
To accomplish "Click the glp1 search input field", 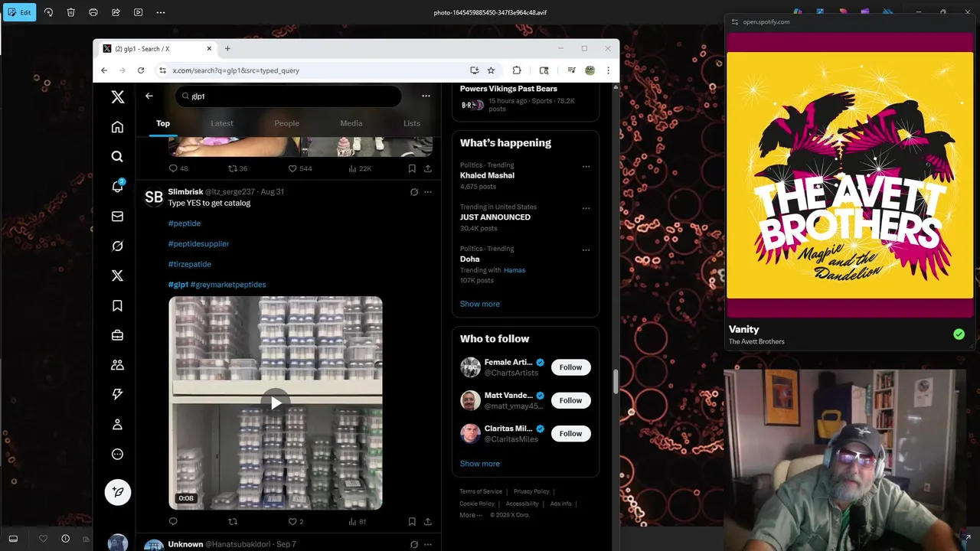I will tap(289, 96).
